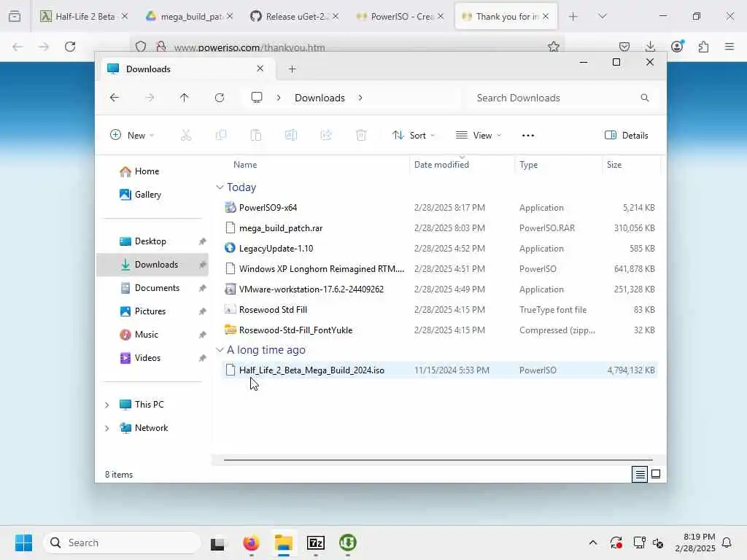Image resolution: width=747 pixels, height=560 pixels.
Task: Expand This PC in navigation pane
Action: coord(107,405)
